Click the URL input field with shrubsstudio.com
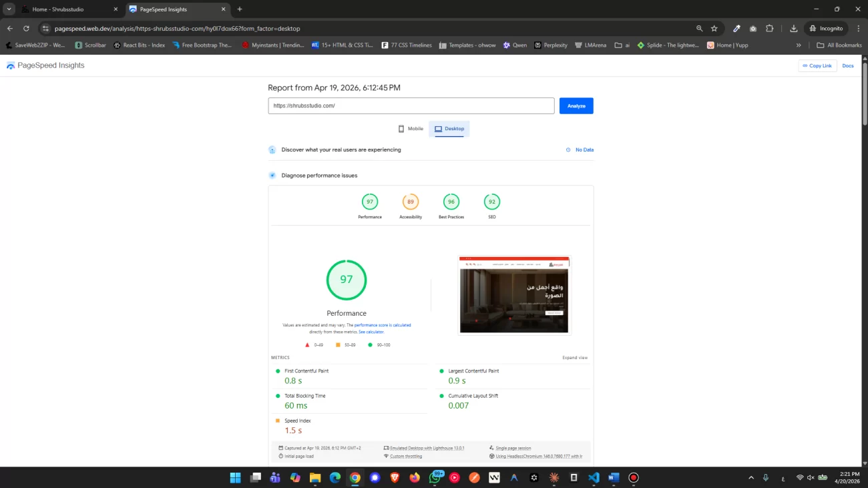868x488 pixels. [411, 106]
